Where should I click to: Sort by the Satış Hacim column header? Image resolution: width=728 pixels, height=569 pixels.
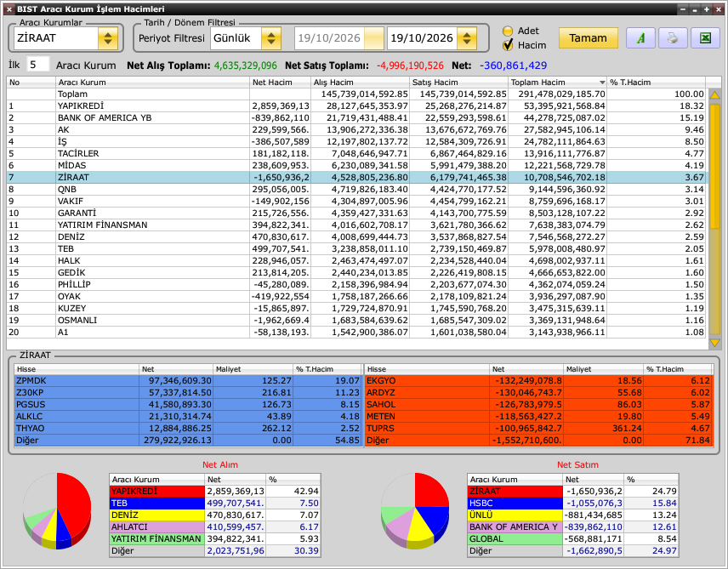(458, 83)
